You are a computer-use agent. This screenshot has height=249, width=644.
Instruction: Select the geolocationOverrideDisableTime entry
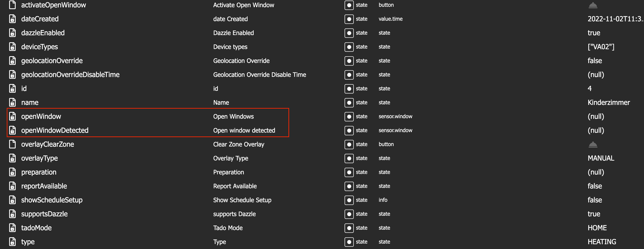(x=70, y=75)
